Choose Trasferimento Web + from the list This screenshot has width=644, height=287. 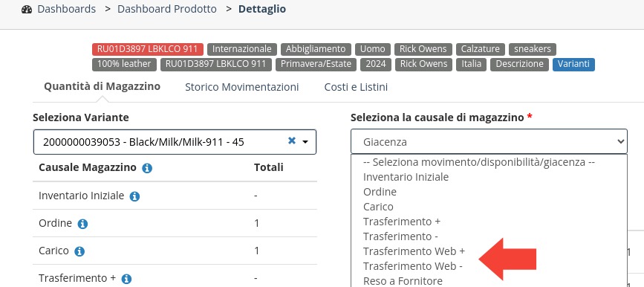pyautogui.click(x=414, y=251)
